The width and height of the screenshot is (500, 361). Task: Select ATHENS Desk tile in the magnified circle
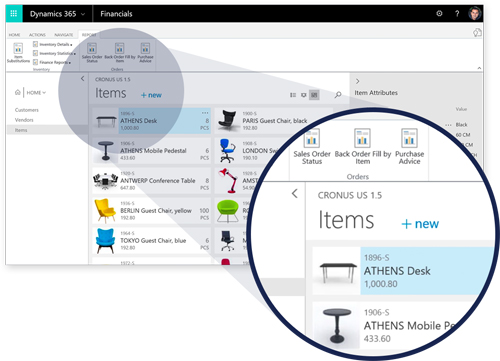[403, 271]
